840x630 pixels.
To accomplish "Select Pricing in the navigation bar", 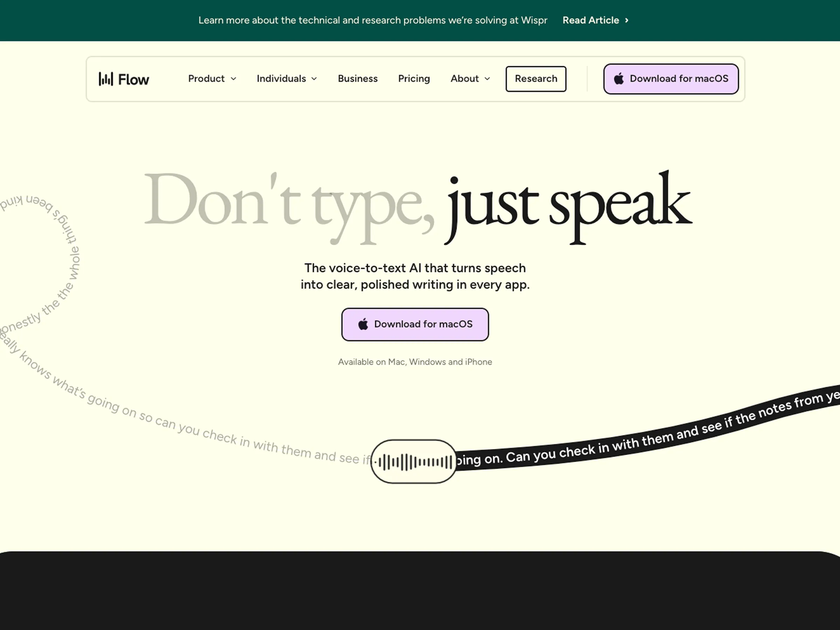I will click(414, 79).
